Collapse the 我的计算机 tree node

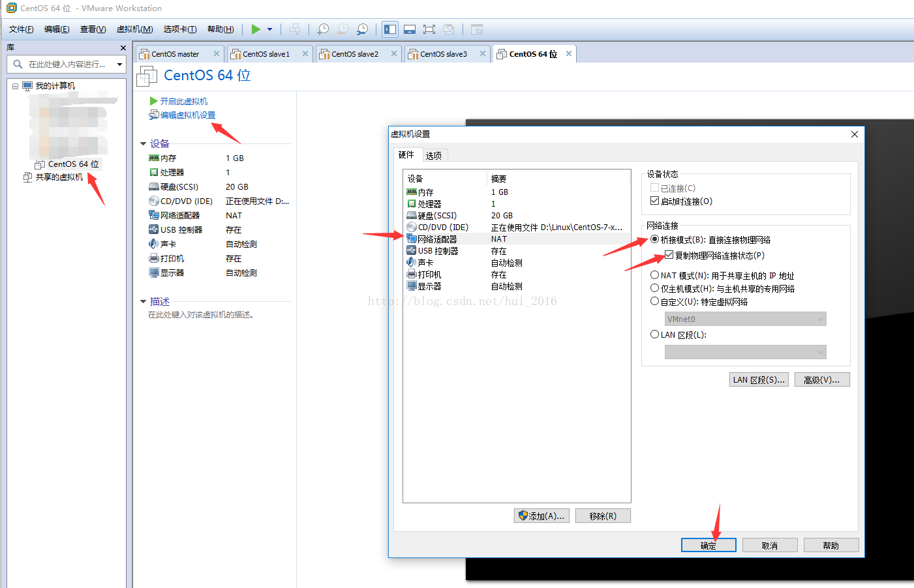tap(15, 86)
